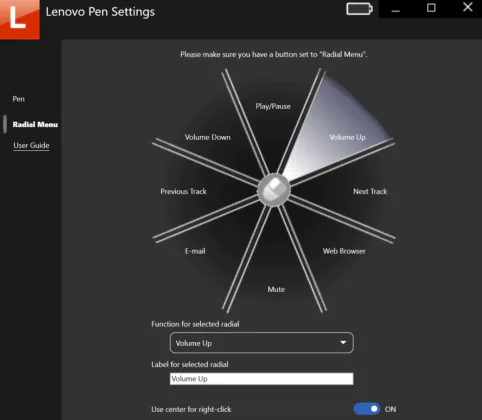This screenshot has width=482, height=420.
Task: Minimize the Lenovo Pen Settings window
Action: (395, 9)
